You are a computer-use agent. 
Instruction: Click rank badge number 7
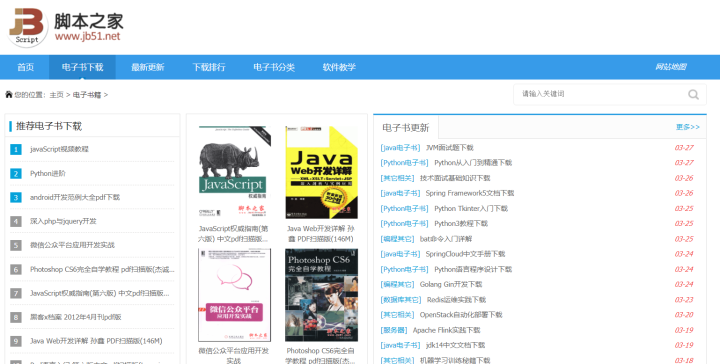point(16,293)
